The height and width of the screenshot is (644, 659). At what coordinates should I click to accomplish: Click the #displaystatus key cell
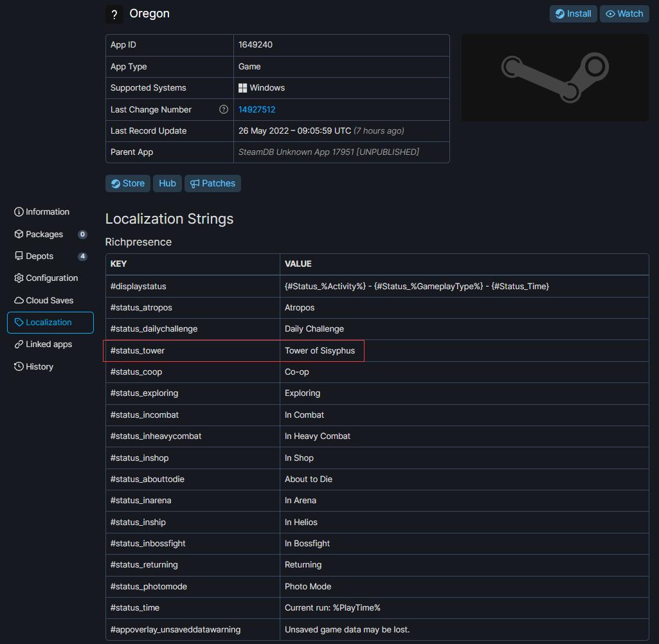[193, 287]
